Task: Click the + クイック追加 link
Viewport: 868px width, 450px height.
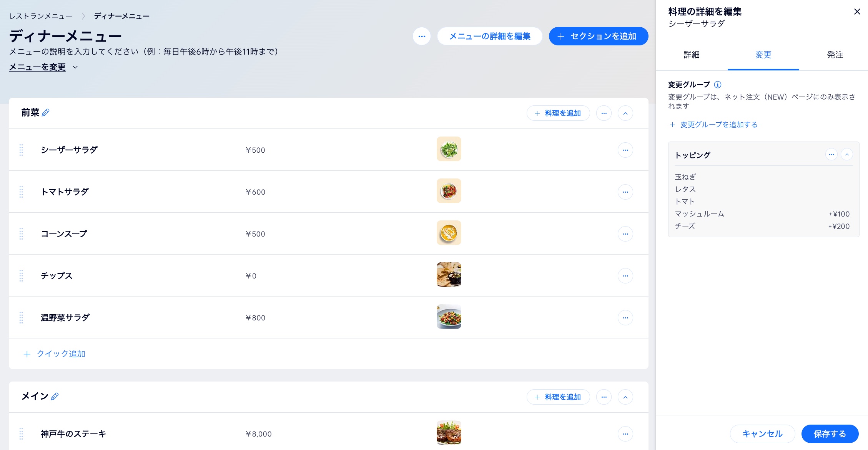Action: tap(54, 353)
